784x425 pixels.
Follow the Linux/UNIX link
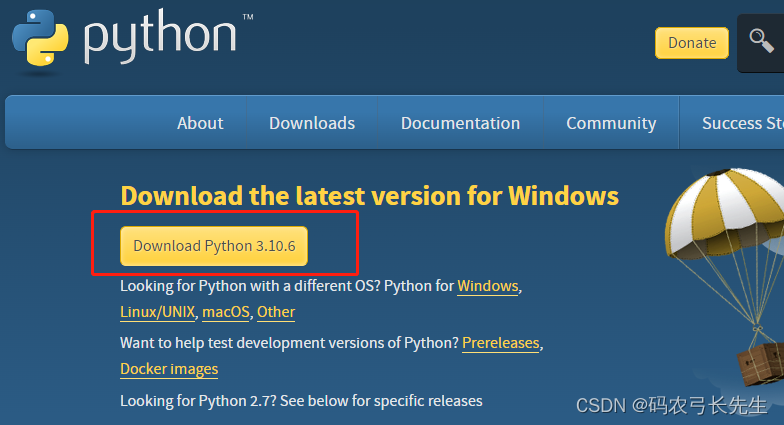click(x=158, y=312)
